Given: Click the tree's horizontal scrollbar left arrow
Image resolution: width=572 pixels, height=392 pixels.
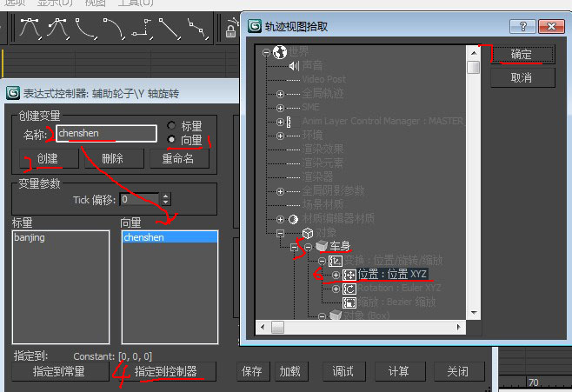Looking at the screenshot, I should point(263,327).
